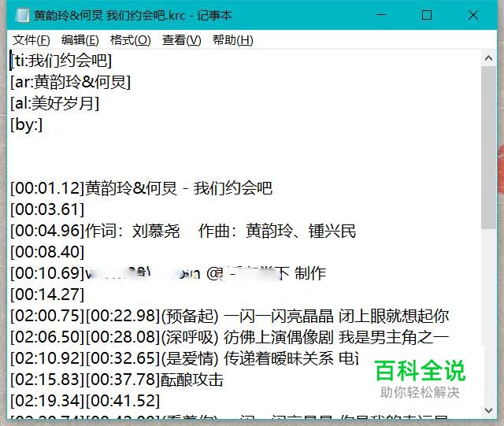Click the [00:01.12] title line
This screenshot has height=426, width=504.
coord(141,188)
